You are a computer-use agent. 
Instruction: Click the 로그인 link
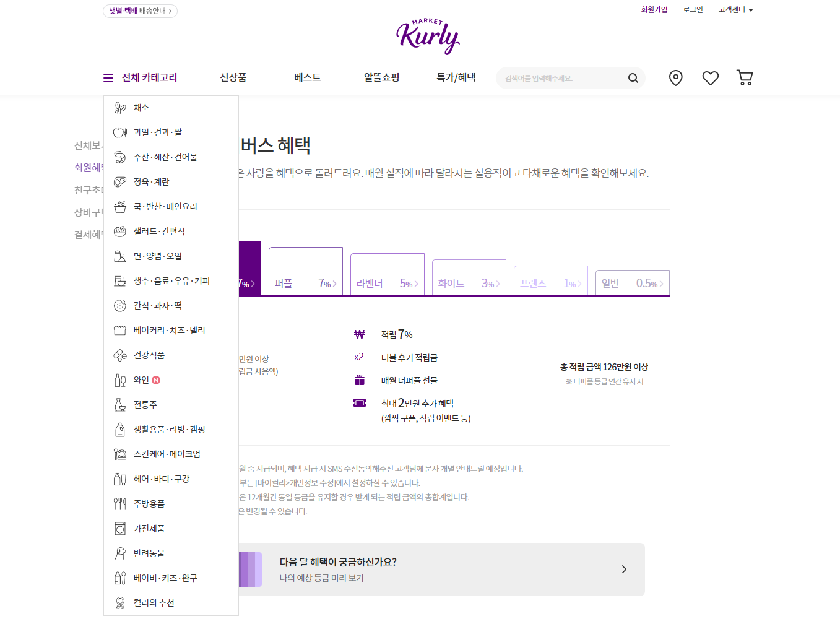(x=693, y=10)
